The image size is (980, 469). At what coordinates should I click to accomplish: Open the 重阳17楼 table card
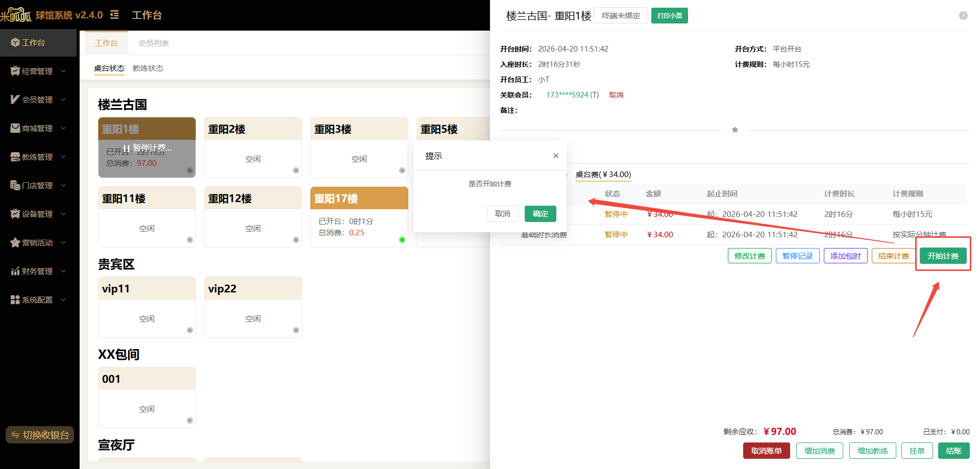359,217
